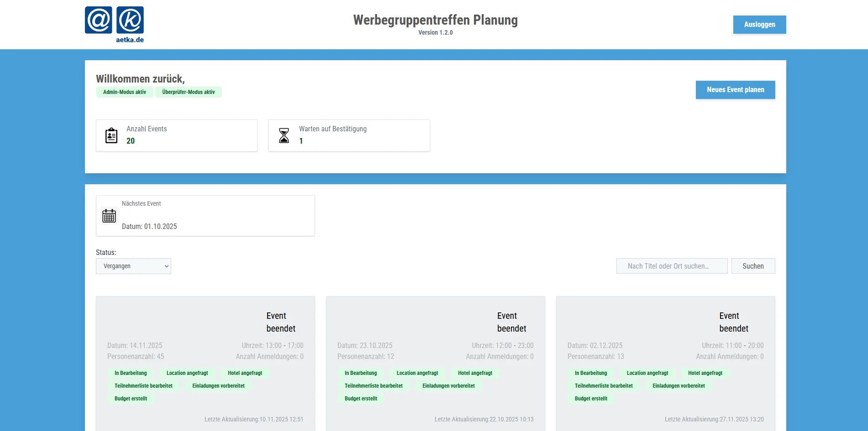
Task: Click the Suchen button
Action: pyautogui.click(x=753, y=266)
